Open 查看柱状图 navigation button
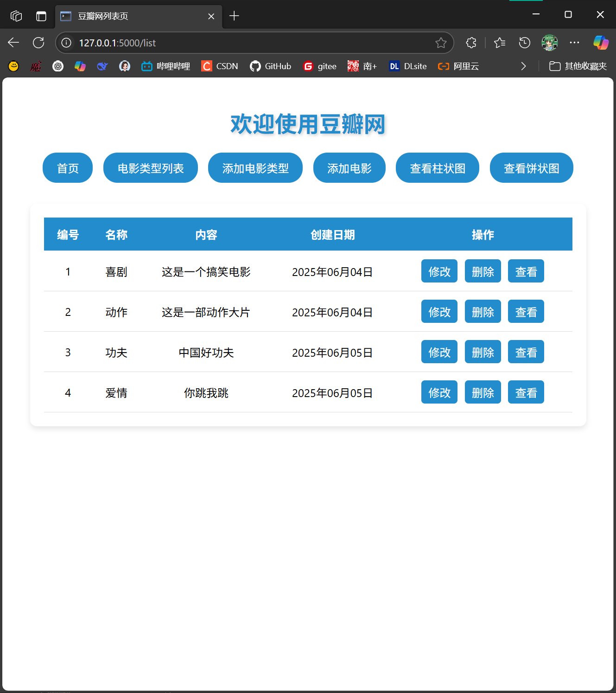Screen dimensions: 616x693 pos(438,168)
